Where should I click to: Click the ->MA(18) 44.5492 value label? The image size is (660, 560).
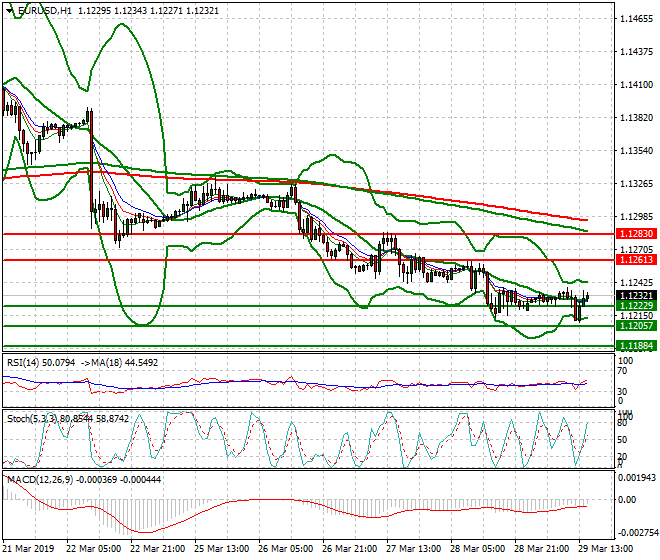tap(119, 363)
